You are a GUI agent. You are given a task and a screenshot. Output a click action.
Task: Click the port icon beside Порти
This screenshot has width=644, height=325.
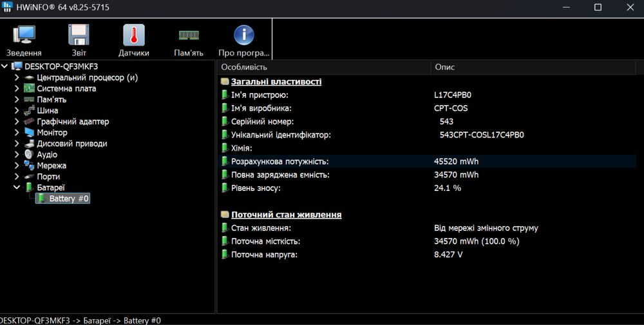(x=29, y=177)
